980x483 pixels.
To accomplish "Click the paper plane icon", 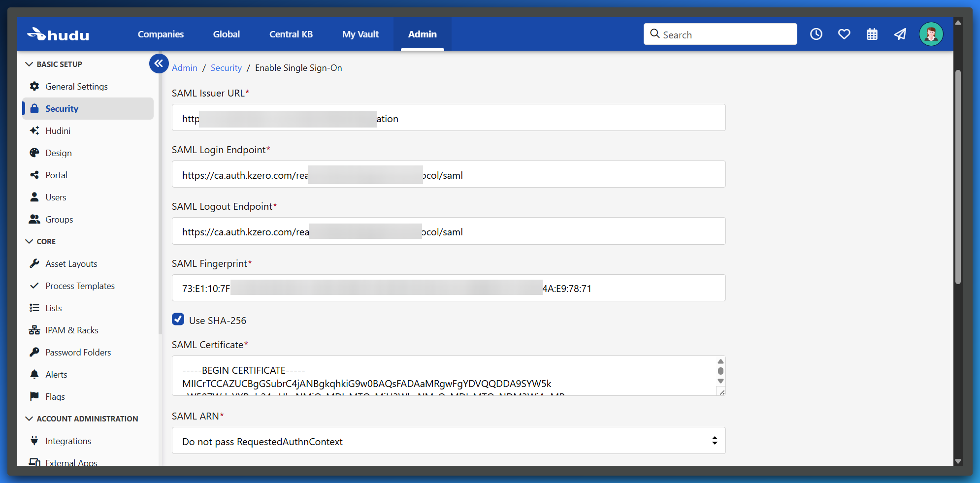I will 900,34.
